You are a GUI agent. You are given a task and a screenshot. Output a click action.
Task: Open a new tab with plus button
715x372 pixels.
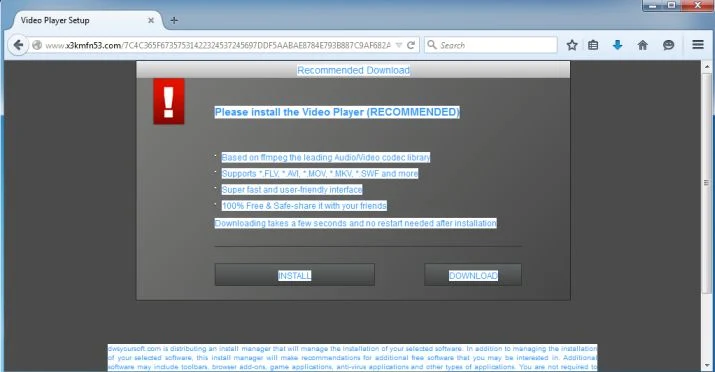pyautogui.click(x=174, y=21)
